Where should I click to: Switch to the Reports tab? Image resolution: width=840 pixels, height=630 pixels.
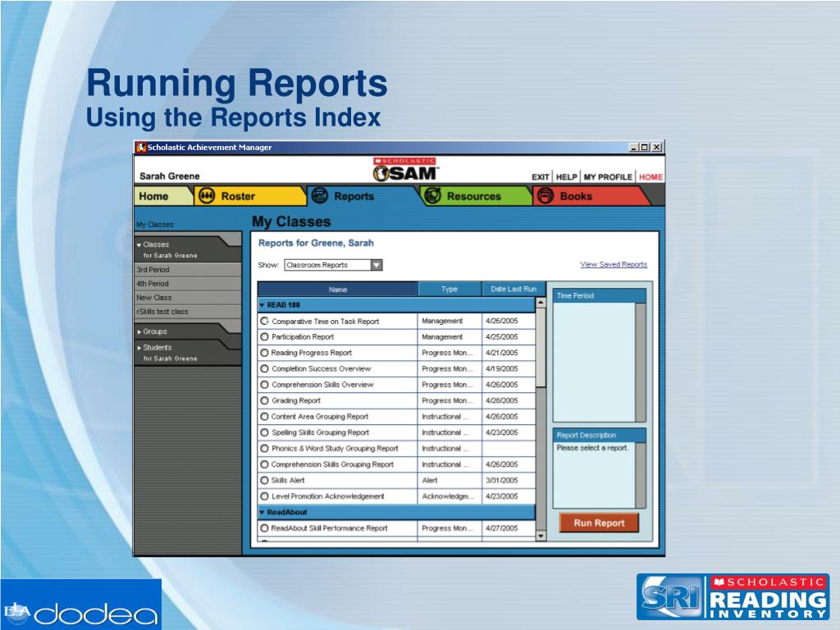363,196
